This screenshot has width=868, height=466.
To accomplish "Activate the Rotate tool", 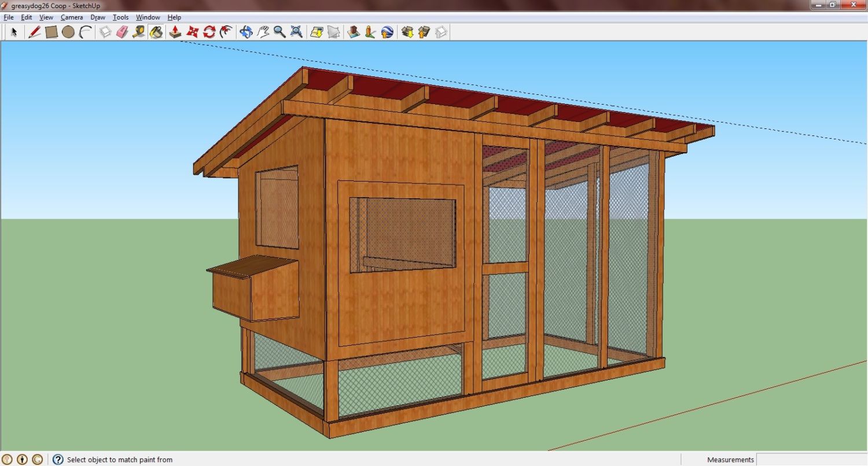I will coord(209,32).
